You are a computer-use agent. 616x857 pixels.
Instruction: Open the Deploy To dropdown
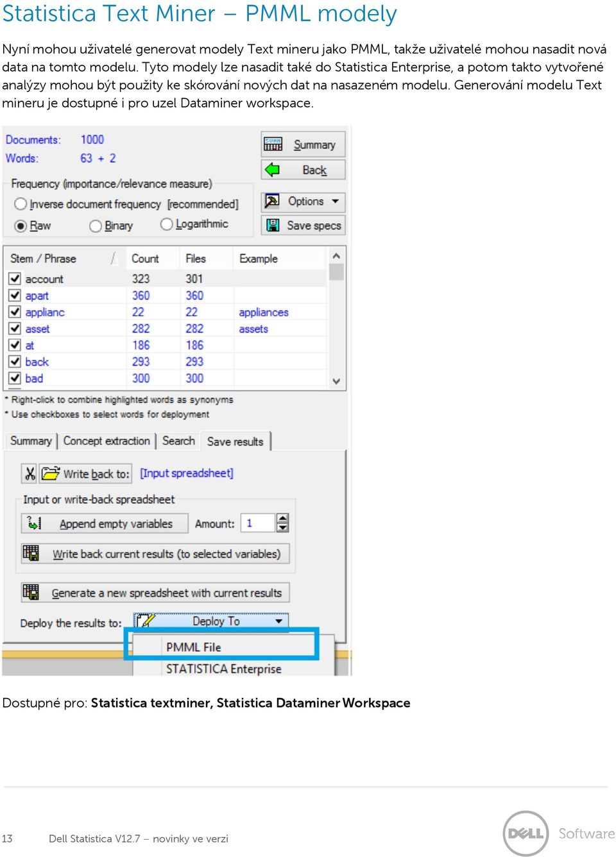click(279, 621)
